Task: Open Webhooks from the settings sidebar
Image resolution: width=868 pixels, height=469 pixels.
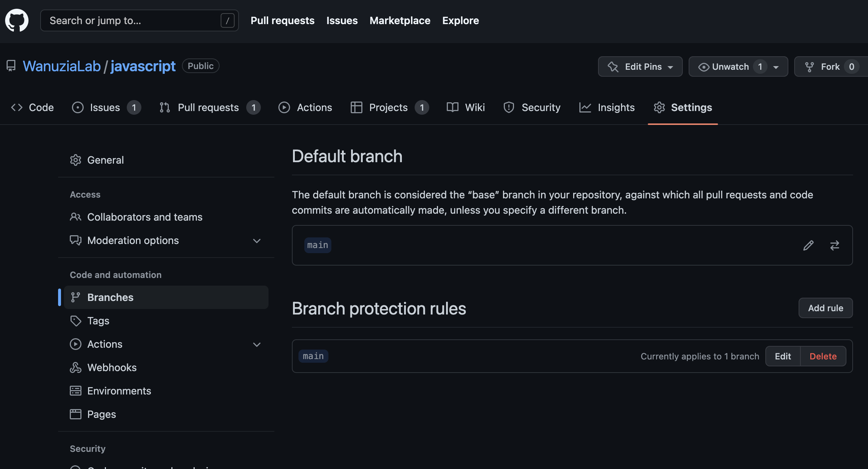Action: pyautogui.click(x=112, y=367)
